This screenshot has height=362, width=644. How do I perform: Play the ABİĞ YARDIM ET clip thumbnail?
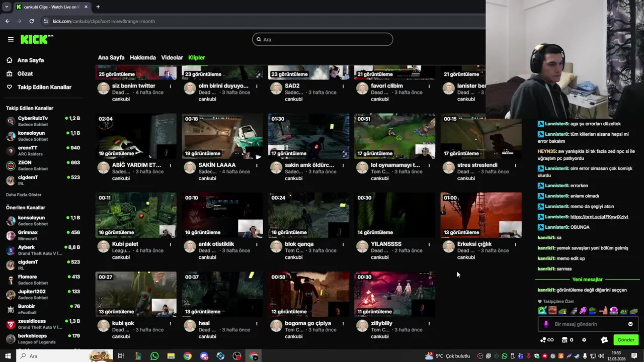coord(136,136)
